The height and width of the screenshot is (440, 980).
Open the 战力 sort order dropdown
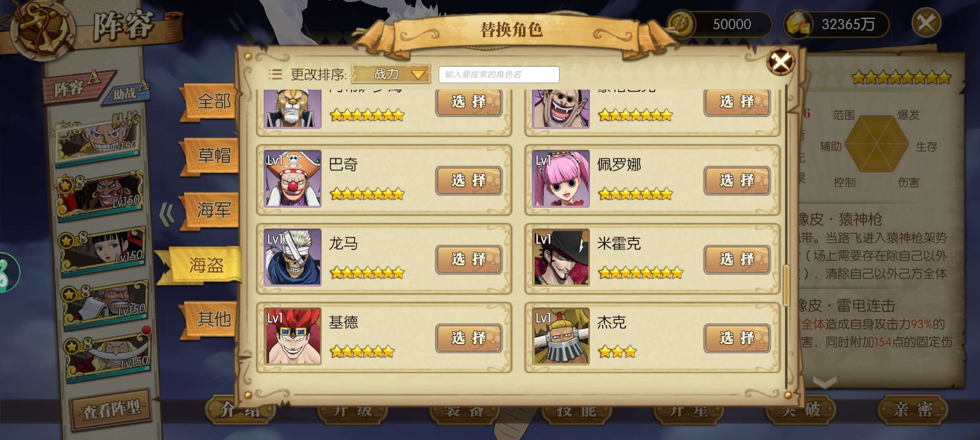[391, 74]
